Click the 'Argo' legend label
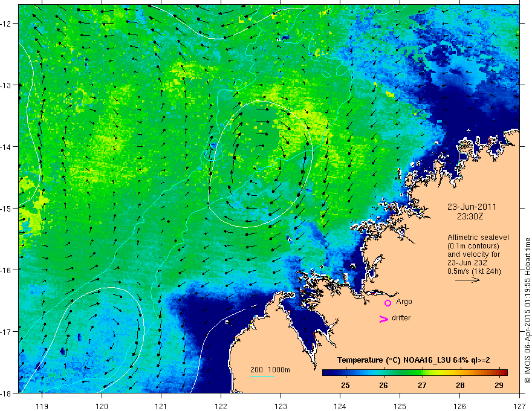532x411 pixels. tap(404, 302)
